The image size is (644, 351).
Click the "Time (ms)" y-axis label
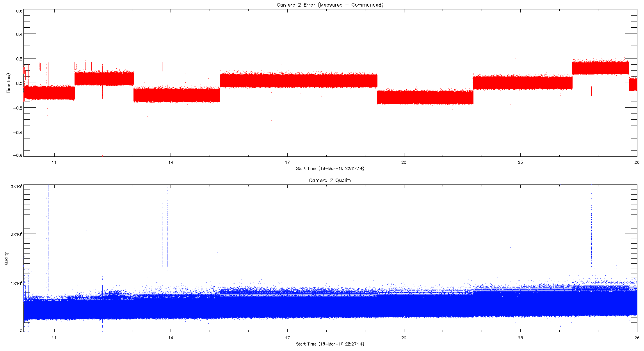tap(8, 83)
